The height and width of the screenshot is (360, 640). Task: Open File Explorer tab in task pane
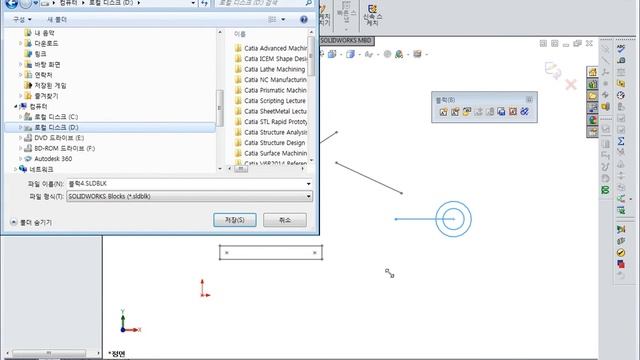point(592,96)
